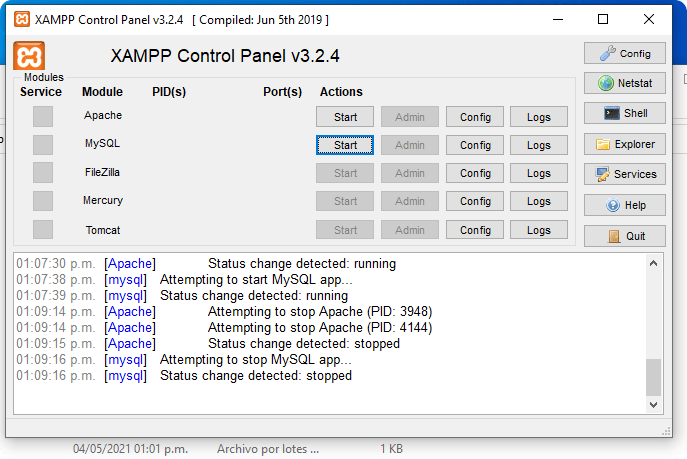Open the Config button with wrench icon
Image resolution: width=687 pixels, height=459 pixels.
point(624,54)
